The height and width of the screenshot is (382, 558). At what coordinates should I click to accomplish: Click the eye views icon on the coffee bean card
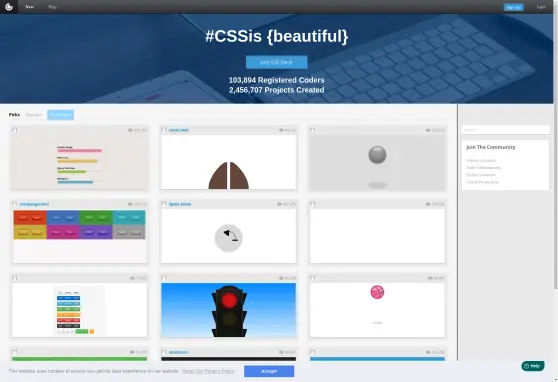pos(281,130)
